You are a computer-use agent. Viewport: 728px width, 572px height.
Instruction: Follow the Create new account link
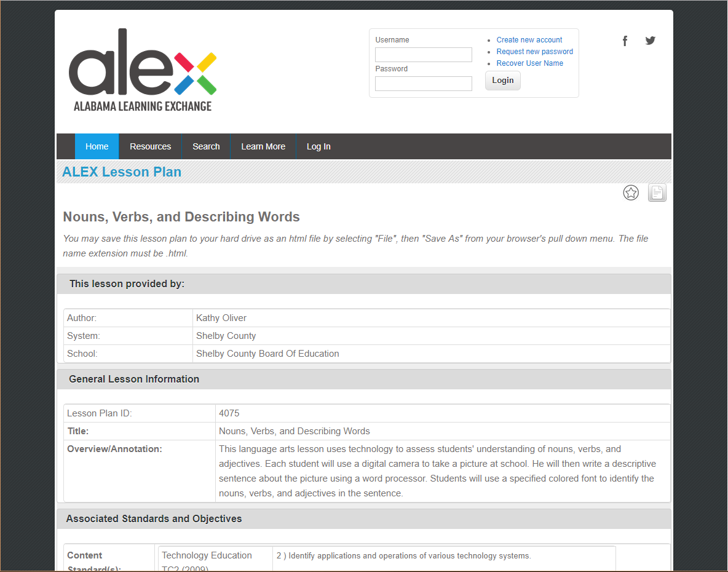click(529, 39)
